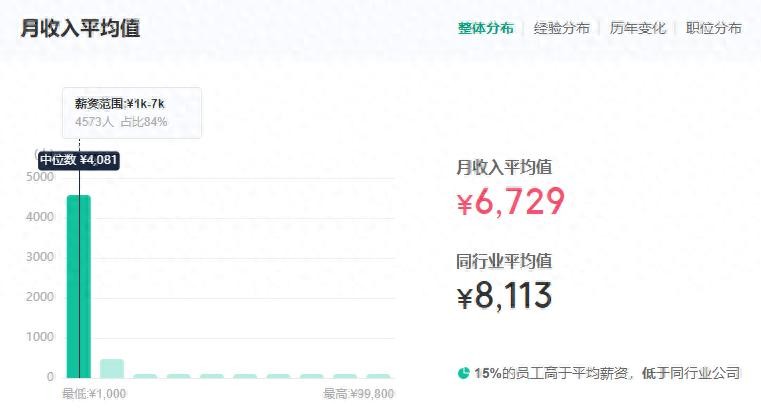Click the large 月收入平均值 title heading
This screenshot has height=416, width=761.
pos(80,28)
